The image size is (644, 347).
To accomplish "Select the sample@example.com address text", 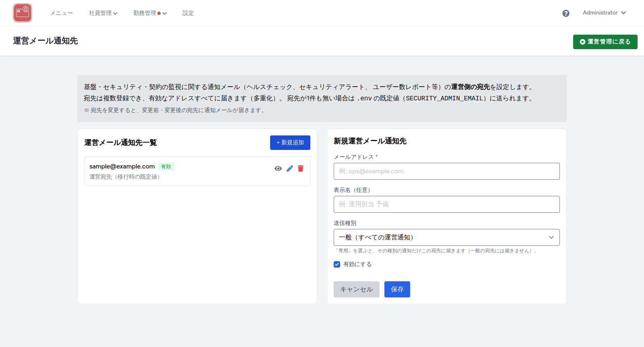I will [x=122, y=166].
